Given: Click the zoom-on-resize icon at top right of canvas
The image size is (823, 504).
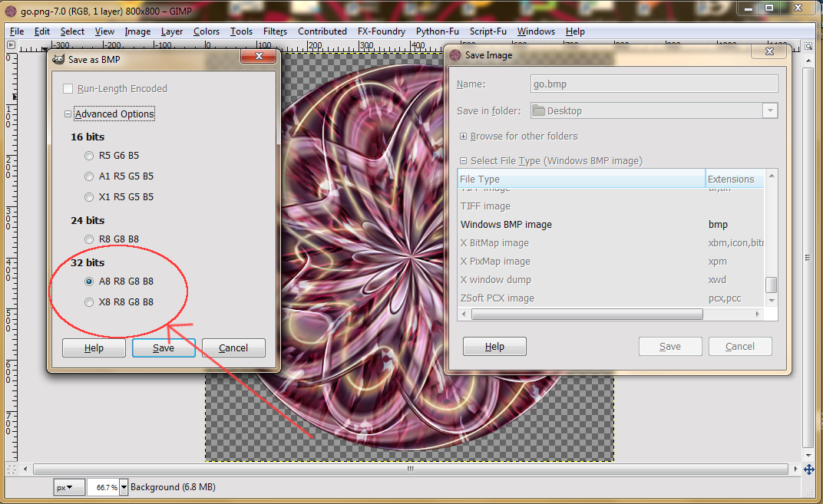Looking at the screenshot, I should (809, 45).
